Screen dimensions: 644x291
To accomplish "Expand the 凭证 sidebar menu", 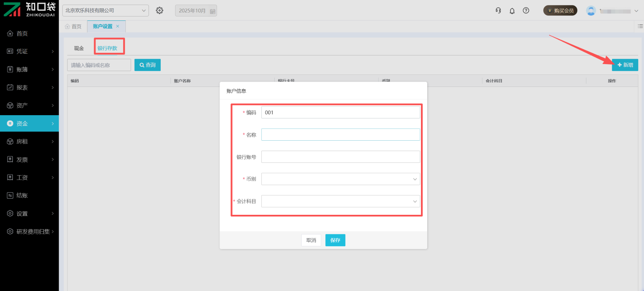I will coord(30,51).
